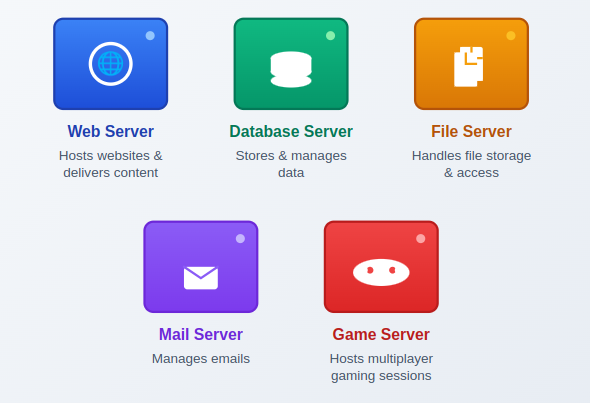Viewport: 590px width, 403px height.
Task: Click text 'Manages emails'
Action: pyautogui.click(x=201, y=359)
